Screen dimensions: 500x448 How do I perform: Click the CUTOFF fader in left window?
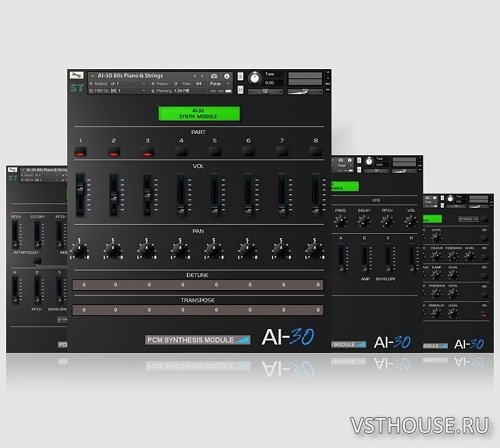point(37,234)
